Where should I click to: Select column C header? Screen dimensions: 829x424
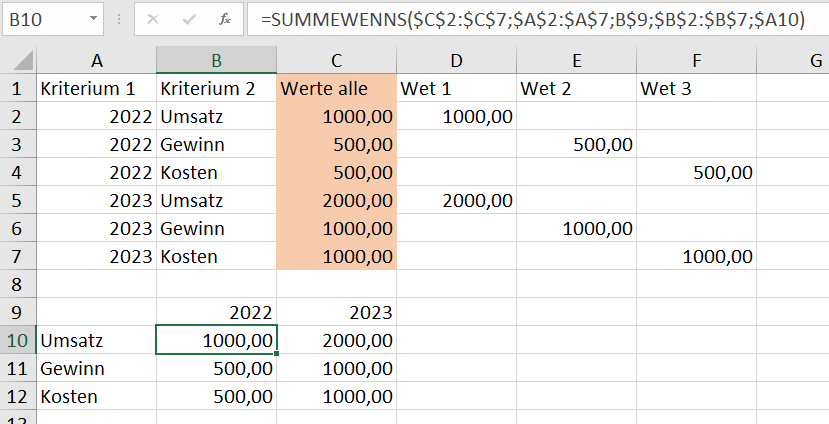(337, 60)
